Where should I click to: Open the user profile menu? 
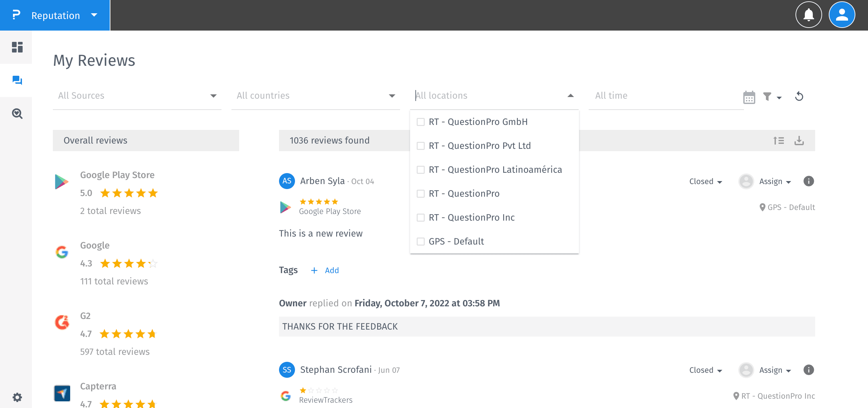point(841,15)
